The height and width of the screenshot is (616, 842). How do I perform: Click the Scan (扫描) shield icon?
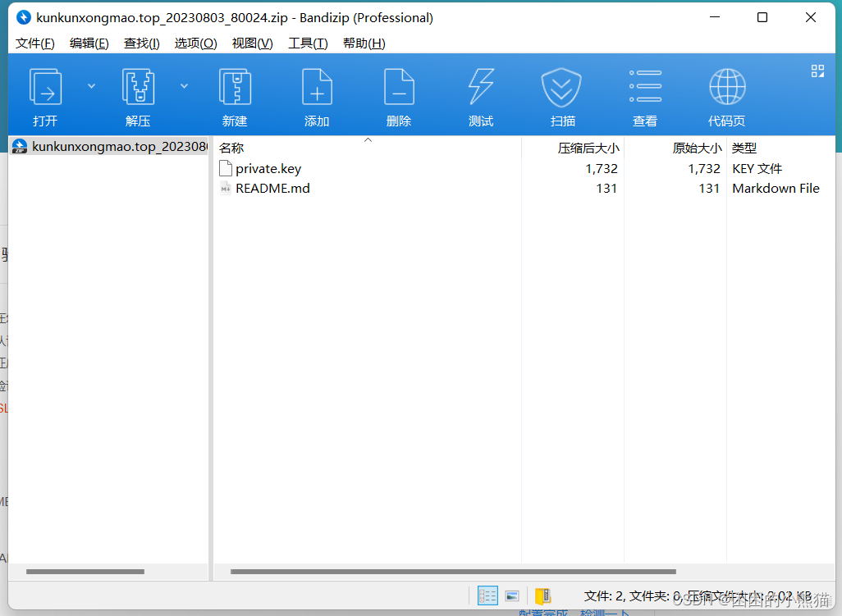(x=561, y=87)
